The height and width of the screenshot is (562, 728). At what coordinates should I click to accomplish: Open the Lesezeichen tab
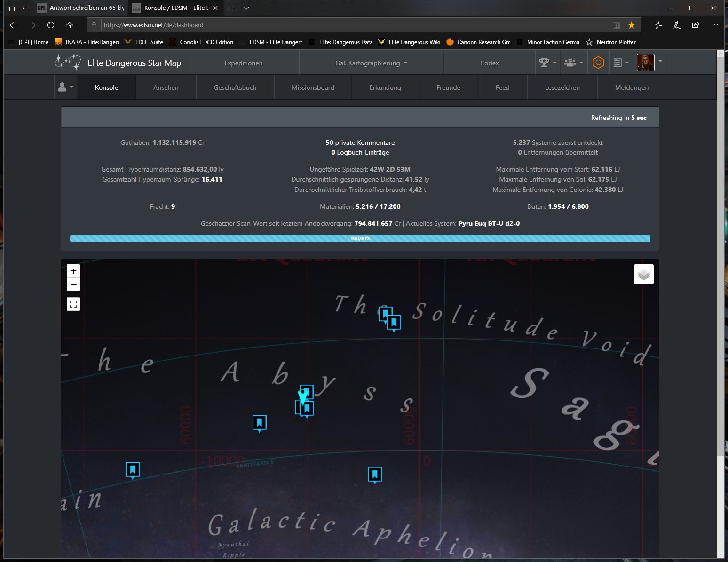pos(562,87)
